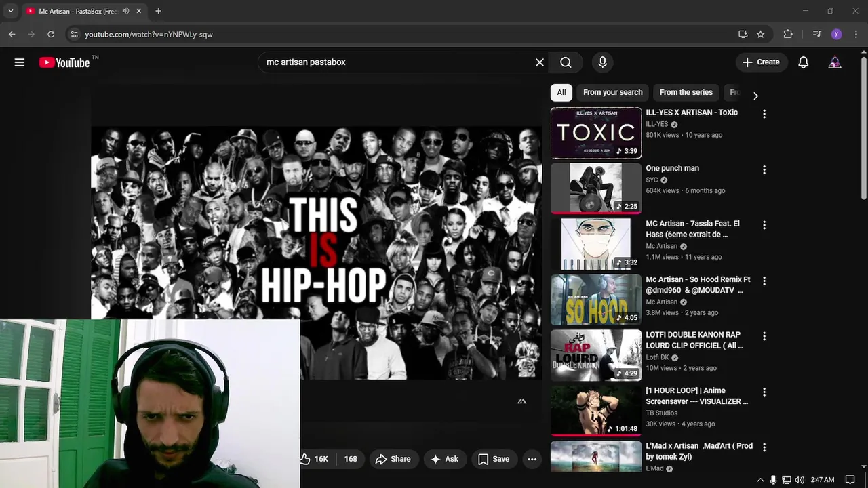View site information icon in address bar
Screen dimensions: 868x488
click(74, 34)
